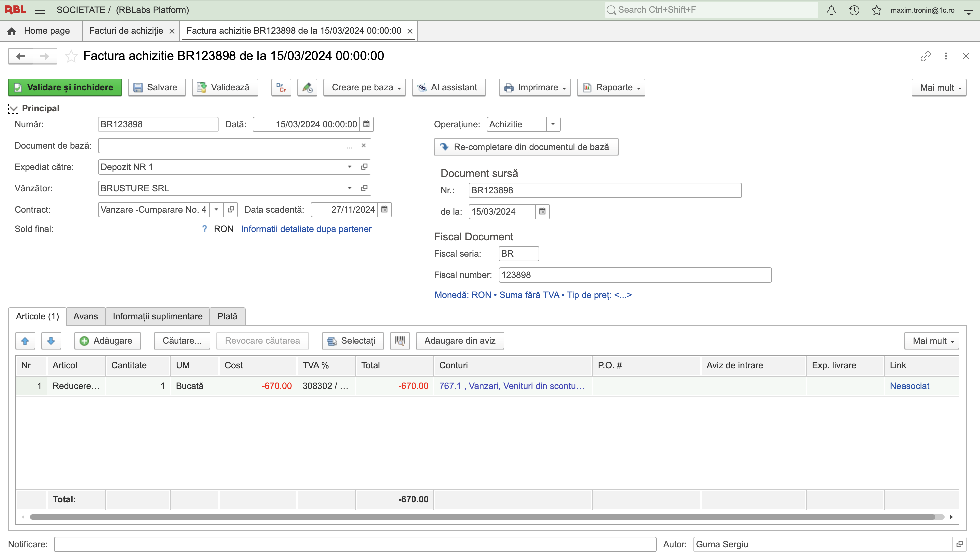Click the table's horizontal scrollbar
980x560 pixels.
tap(483, 517)
